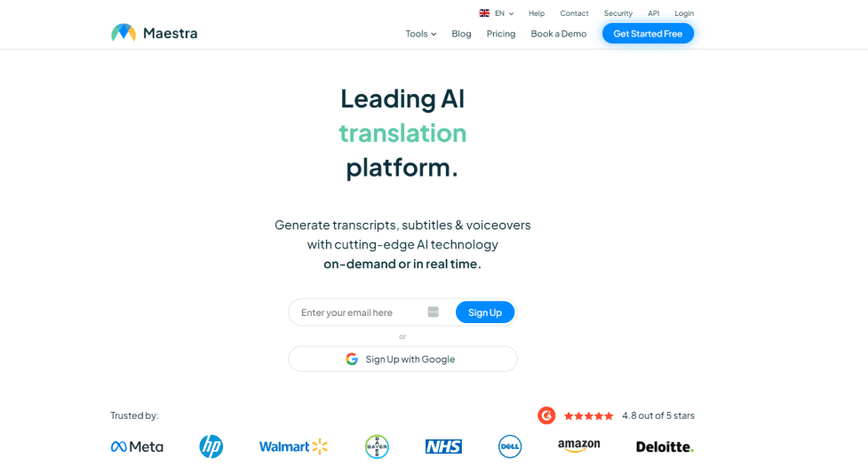868x466 pixels.
Task: Click the password manager icon in email field
Action: 433,312
